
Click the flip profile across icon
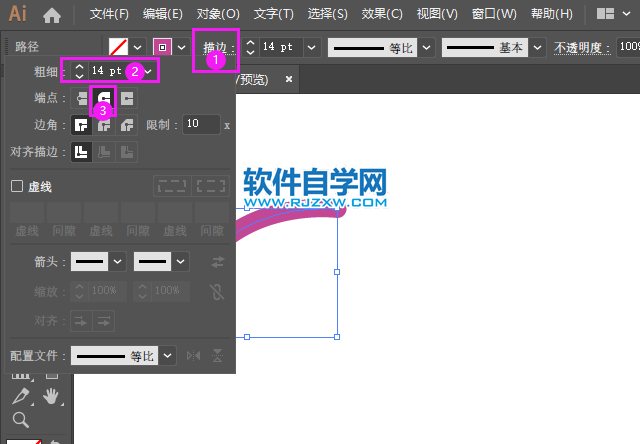[x=218, y=356]
